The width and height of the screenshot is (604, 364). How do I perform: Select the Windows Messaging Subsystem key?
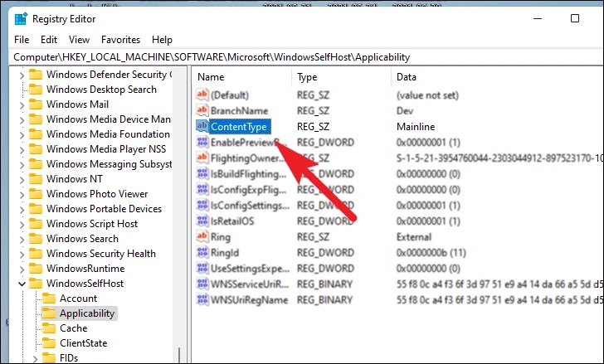click(x=109, y=164)
